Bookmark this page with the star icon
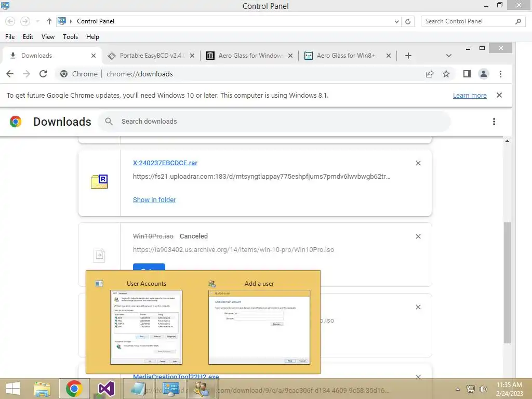532x399 pixels. click(446, 74)
